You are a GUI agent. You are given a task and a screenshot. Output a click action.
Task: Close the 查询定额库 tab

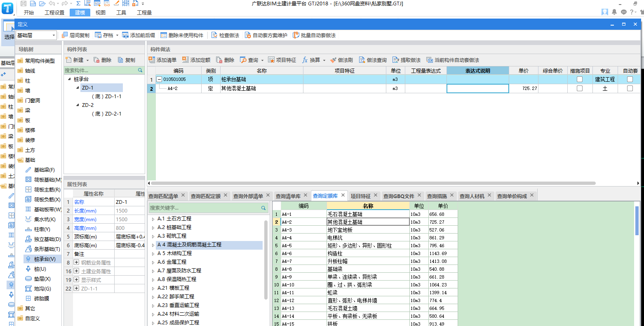click(342, 195)
